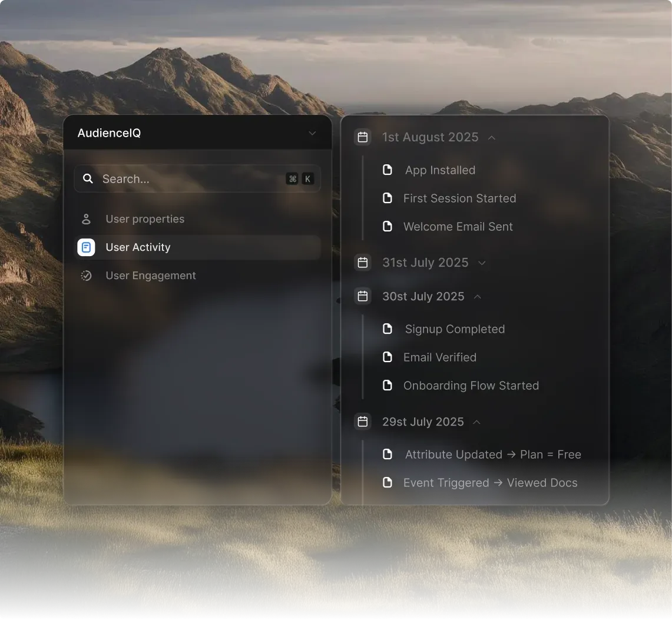The image size is (672, 620).
Task: Click the User Activity document icon
Action: point(86,247)
